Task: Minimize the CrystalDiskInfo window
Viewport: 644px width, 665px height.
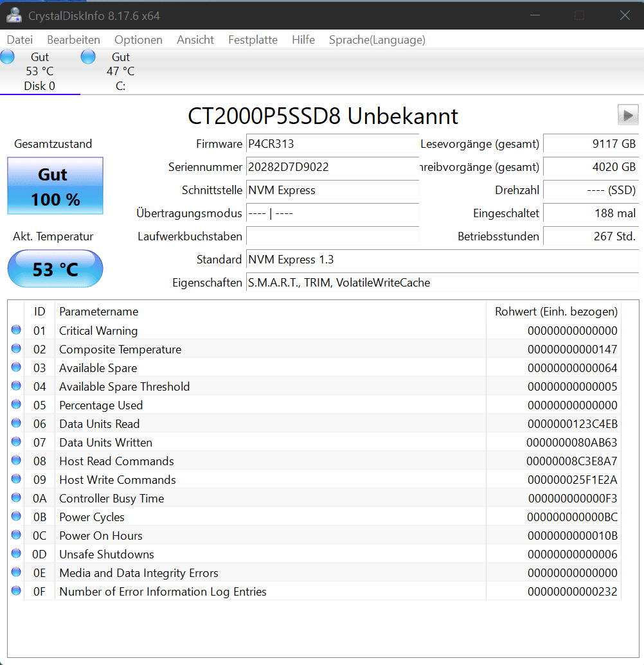Action: pyautogui.click(x=535, y=15)
